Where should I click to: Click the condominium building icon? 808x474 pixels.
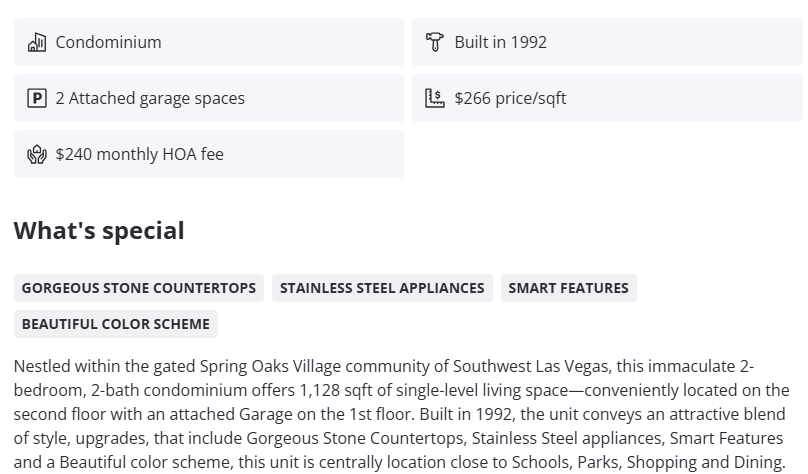(x=37, y=42)
